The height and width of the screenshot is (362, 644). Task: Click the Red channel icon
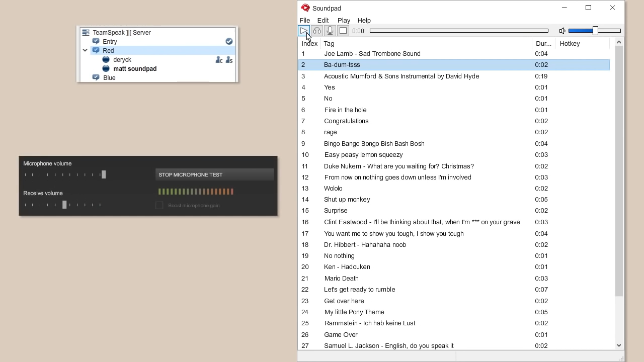(96, 51)
